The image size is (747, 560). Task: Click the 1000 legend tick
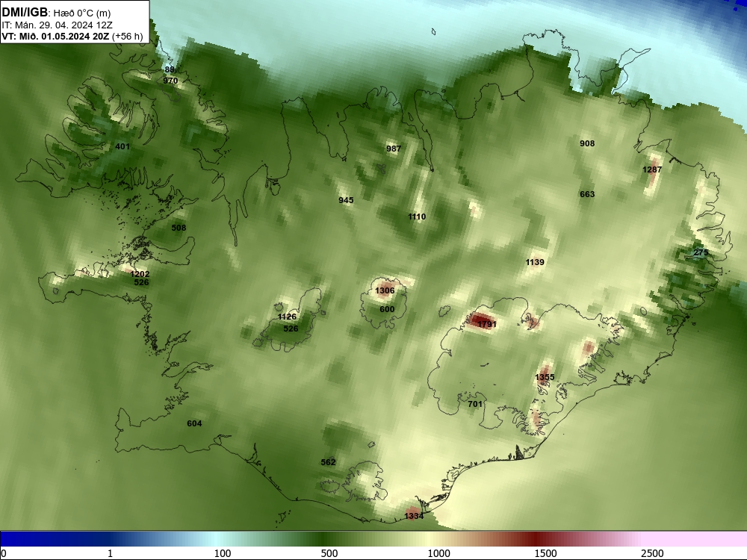point(438,553)
